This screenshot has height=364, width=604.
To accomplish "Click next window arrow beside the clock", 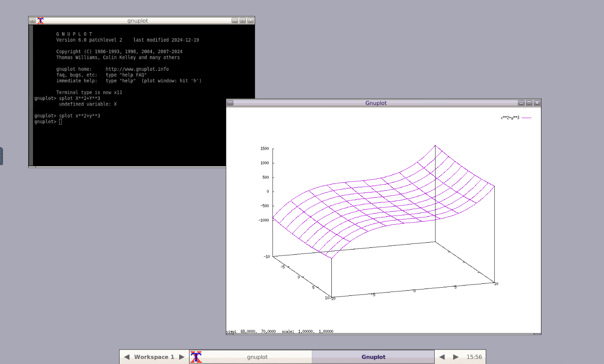I will 456,357.
